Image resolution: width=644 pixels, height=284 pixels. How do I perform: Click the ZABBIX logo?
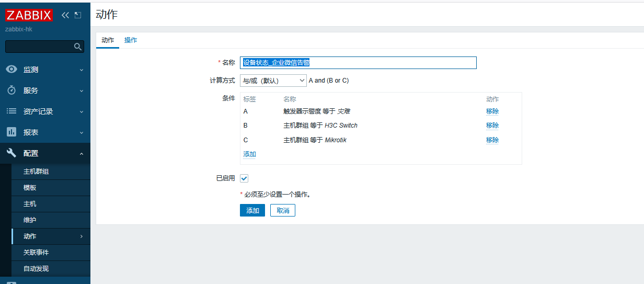point(29,15)
